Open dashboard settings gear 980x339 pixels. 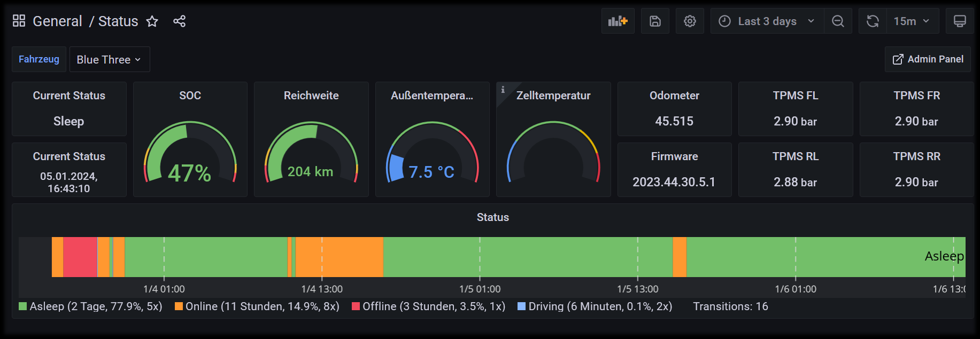690,21
